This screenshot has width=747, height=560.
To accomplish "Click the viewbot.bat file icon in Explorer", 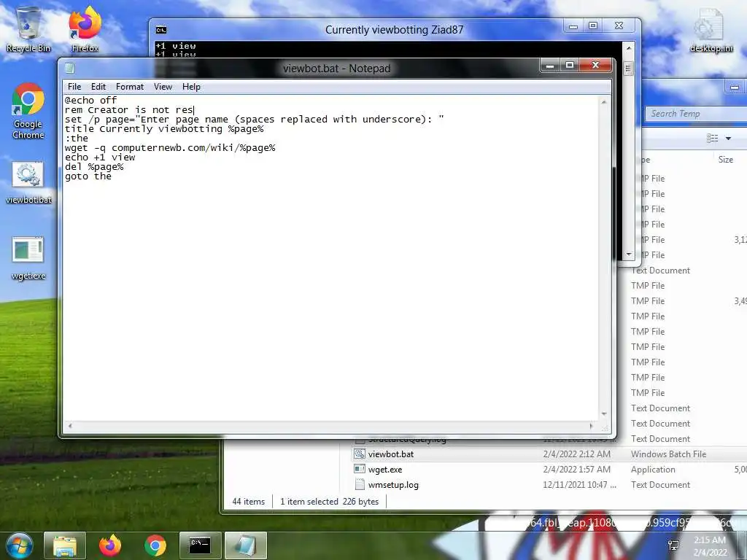I will [359, 454].
